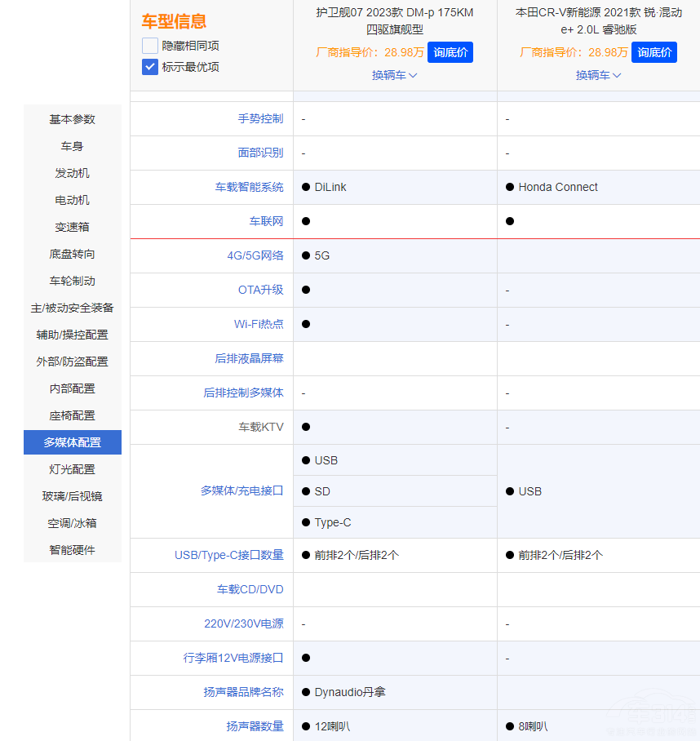This screenshot has height=741, width=700.
Task: Expand 换辆车 dropdown for 护卫舰07
Action: pyautogui.click(x=395, y=75)
